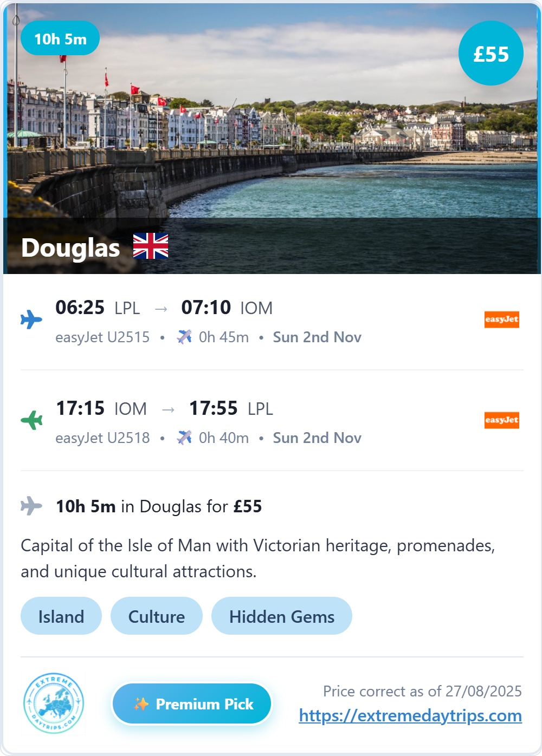The width and height of the screenshot is (542, 756).
Task: Click the £55 price badge
Action: [x=491, y=53]
